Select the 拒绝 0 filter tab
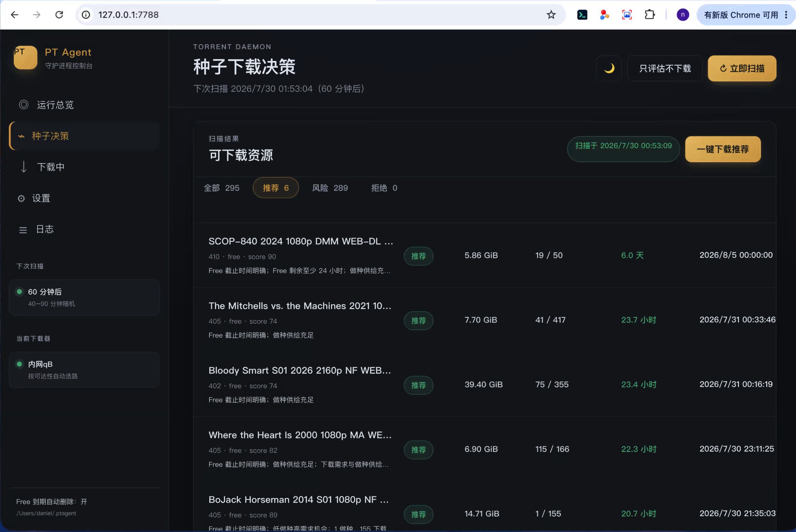 coord(384,188)
